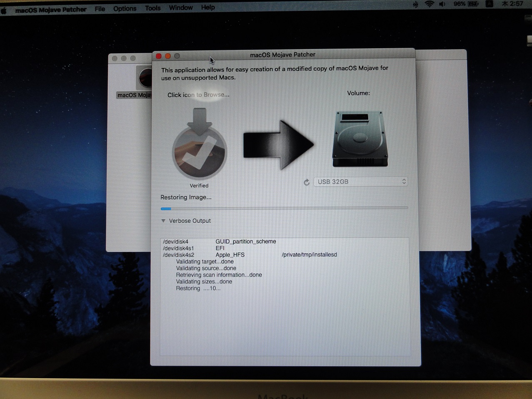Open the Options menu
The width and height of the screenshot is (532, 399).
pos(125,8)
